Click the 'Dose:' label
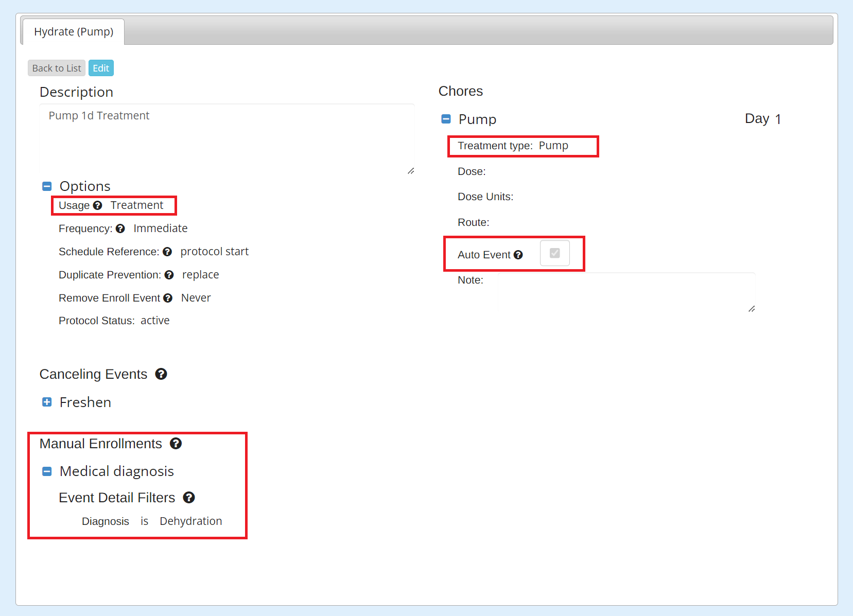 [472, 171]
